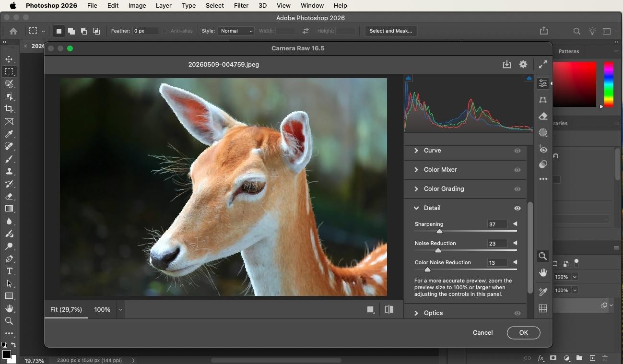Open the Filter menu
Screen dimensions: 623x364
click(241, 5)
